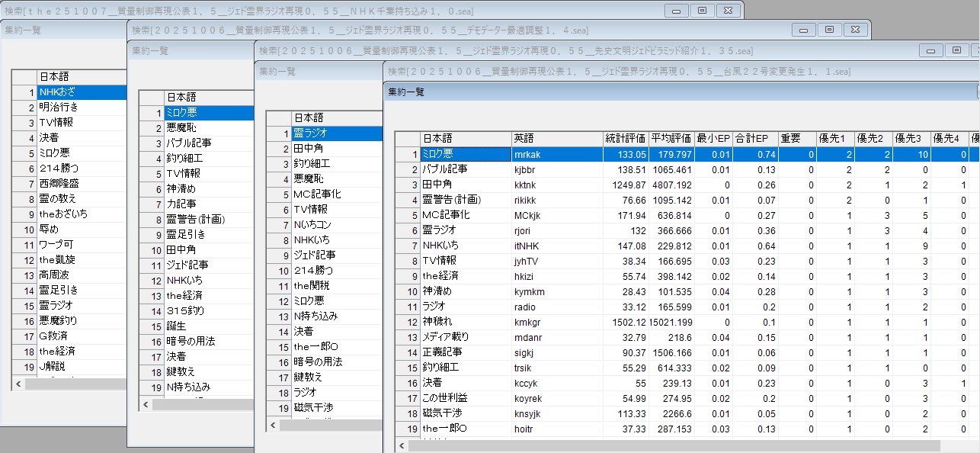Close the NHK千葉持ち込み search window
980x453 pixels.
pos(728,11)
